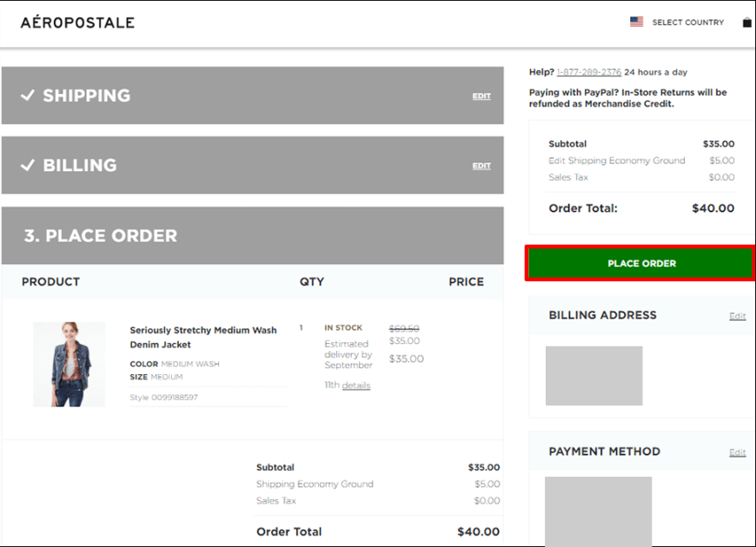Click the IN STOCK label
756x547 pixels.
pyautogui.click(x=342, y=327)
